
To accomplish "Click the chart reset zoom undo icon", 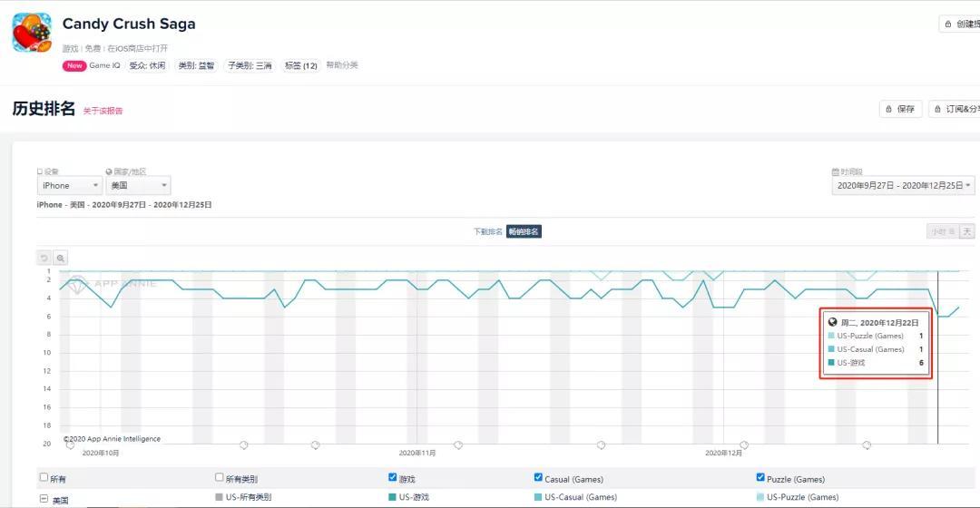I will click(x=44, y=259).
